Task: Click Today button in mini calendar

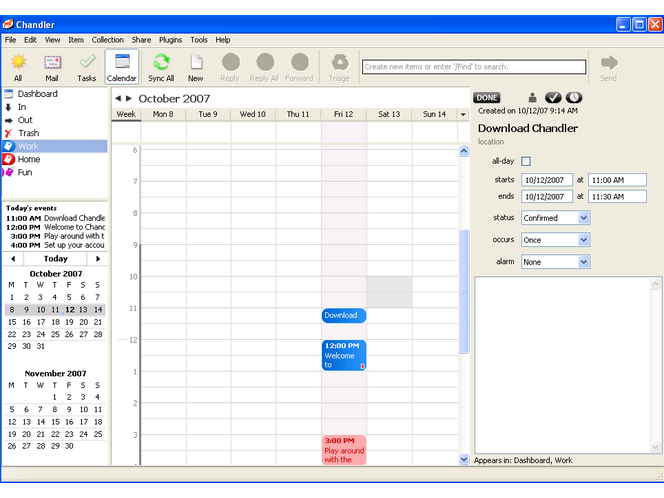Action: [55, 259]
